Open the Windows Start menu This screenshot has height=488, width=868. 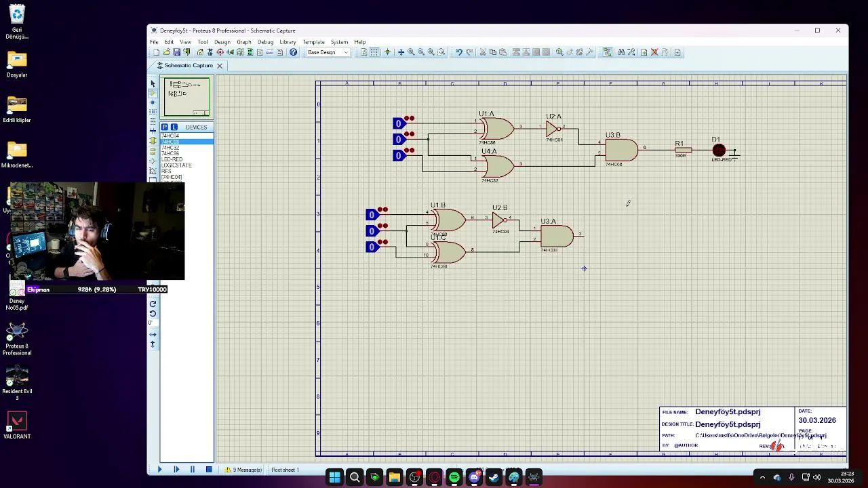pyautogui.click(x=335, y=478)
